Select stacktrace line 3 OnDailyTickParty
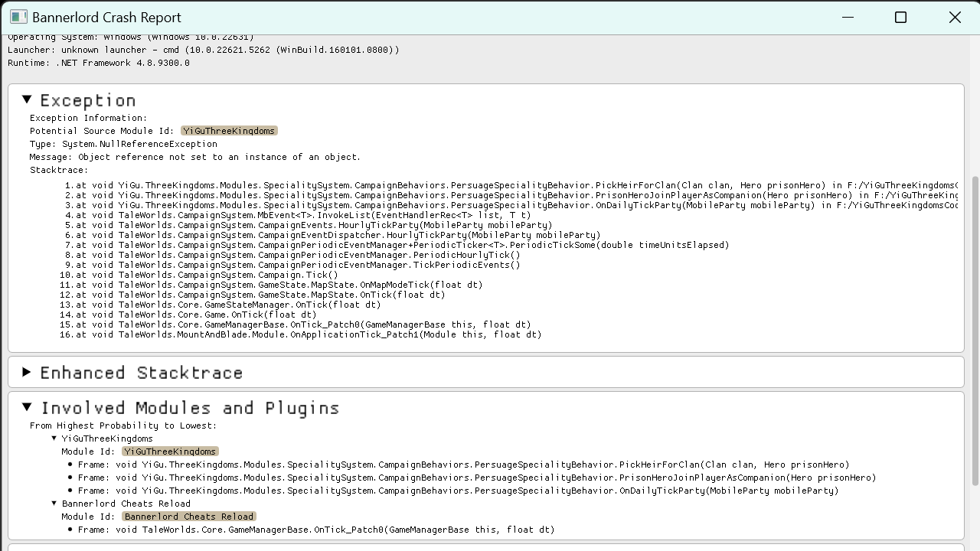This screenshot has width=980, height=551. [511, 205]
